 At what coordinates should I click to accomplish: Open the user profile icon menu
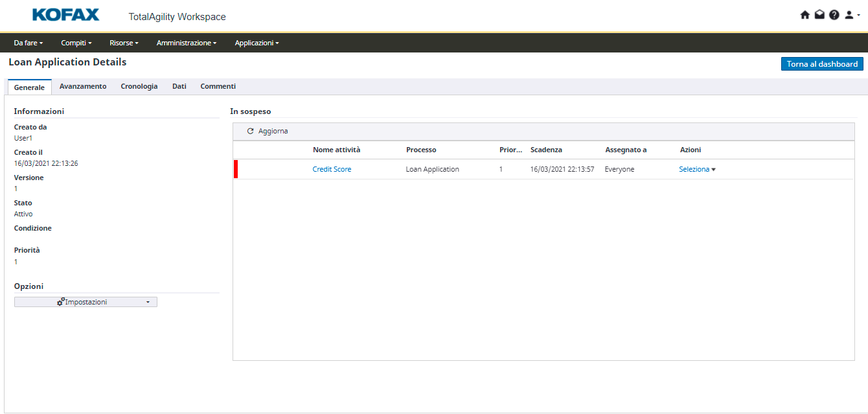click(850, 15)
